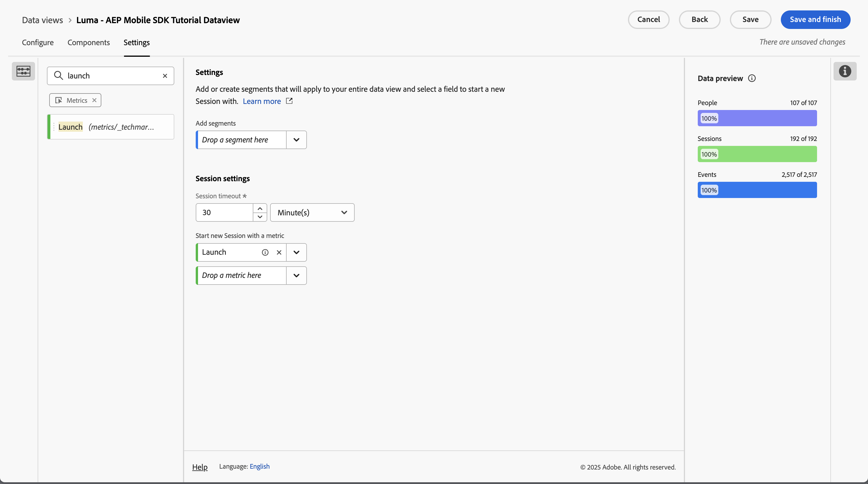The width and height of the screenshot is (868, 484).
Task: Decrease session timeout with down arrow
Action: pyautogui.click(x=260, y=217)
